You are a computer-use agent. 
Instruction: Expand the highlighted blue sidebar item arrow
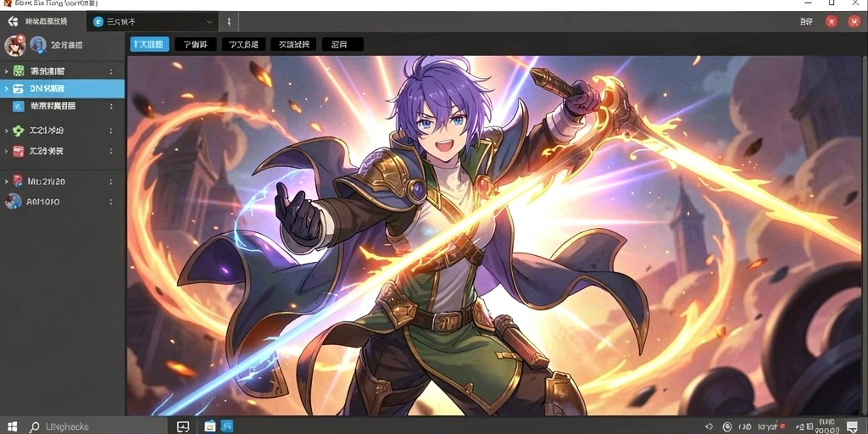click(x=6, y=88)
